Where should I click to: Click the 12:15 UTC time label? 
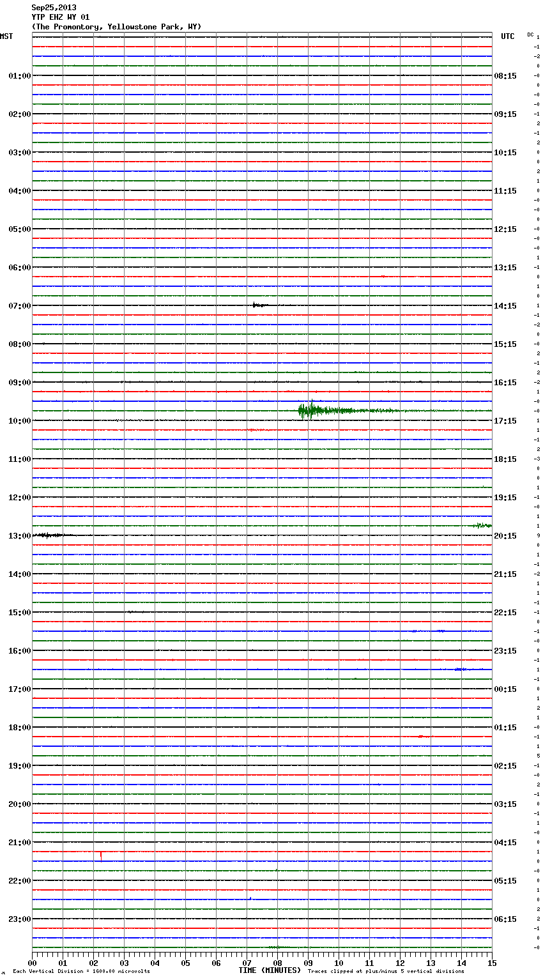coord(505,229)
